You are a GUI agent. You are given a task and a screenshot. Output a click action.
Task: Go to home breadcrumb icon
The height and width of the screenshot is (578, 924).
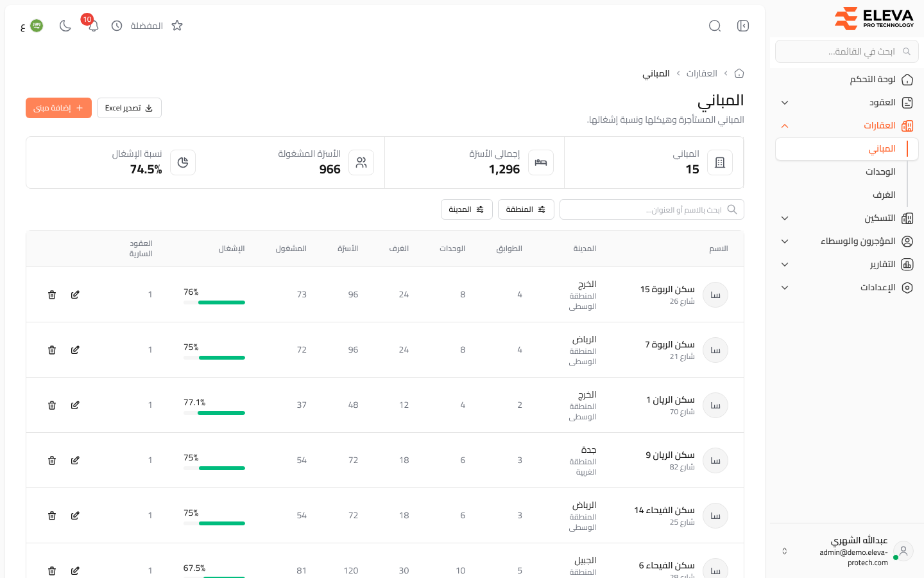[739, 73]
